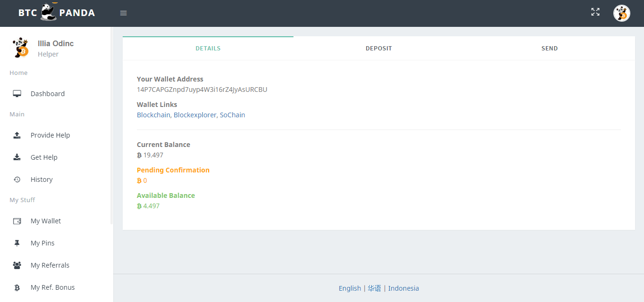
Task: Click the Get Help download icon
Action: (x=17, y=157)
